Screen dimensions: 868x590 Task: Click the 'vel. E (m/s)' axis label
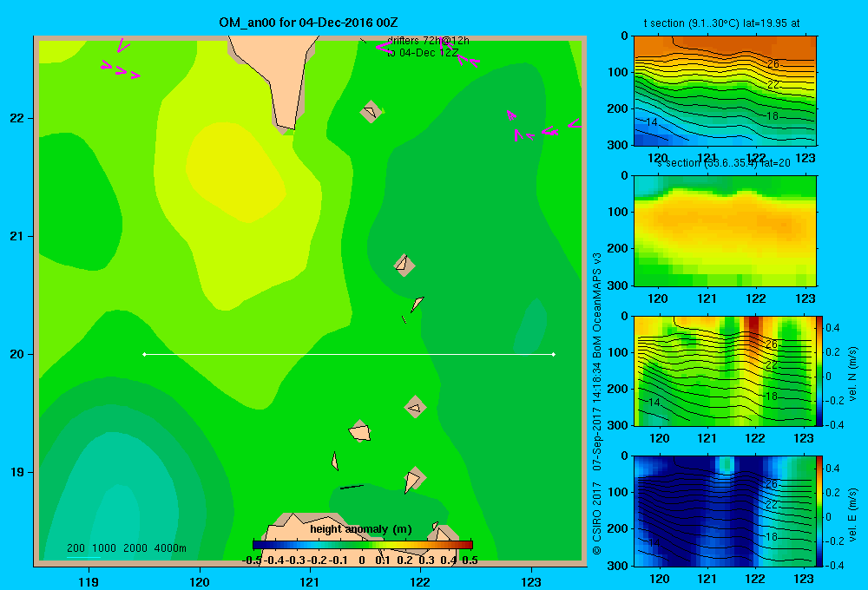point(852,515)
